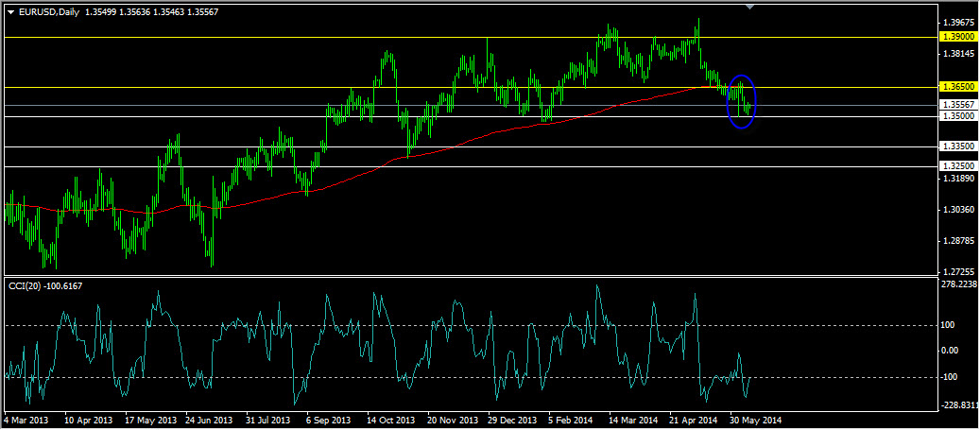Click the 14 Oct 2013 date label
This screenshot has width=980, height=430.
click(390, 421)
